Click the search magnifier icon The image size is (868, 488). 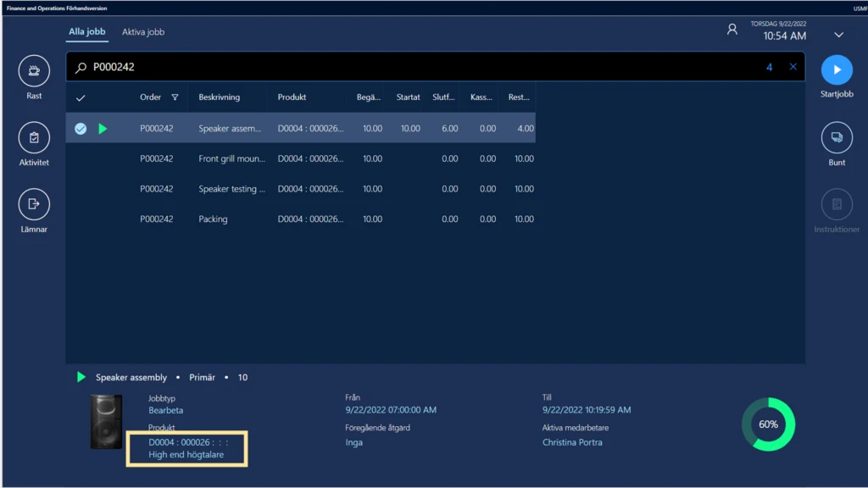click(x=81, y=66)
